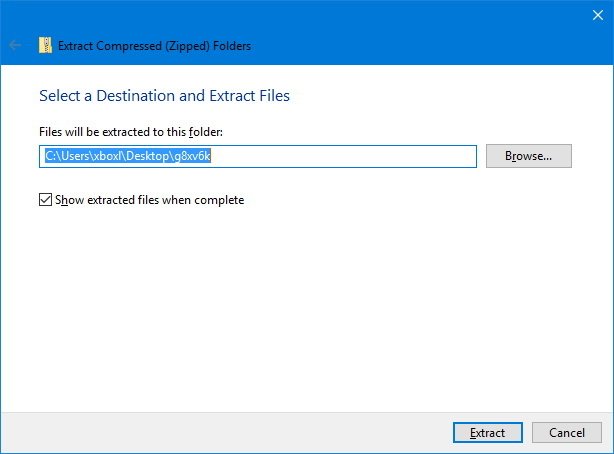
Task: Click the Select a Destination and Extract Files heading
Action: [164, 96]
